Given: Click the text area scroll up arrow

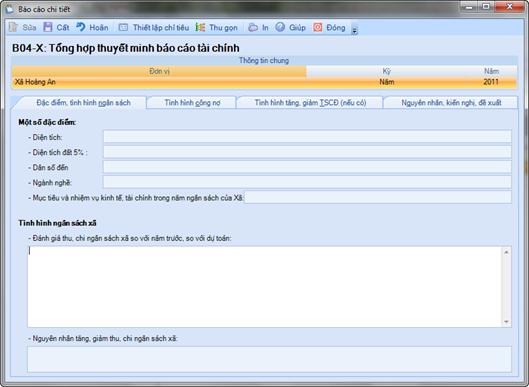Looking at the screenshot, I should [x=506, y=252].
